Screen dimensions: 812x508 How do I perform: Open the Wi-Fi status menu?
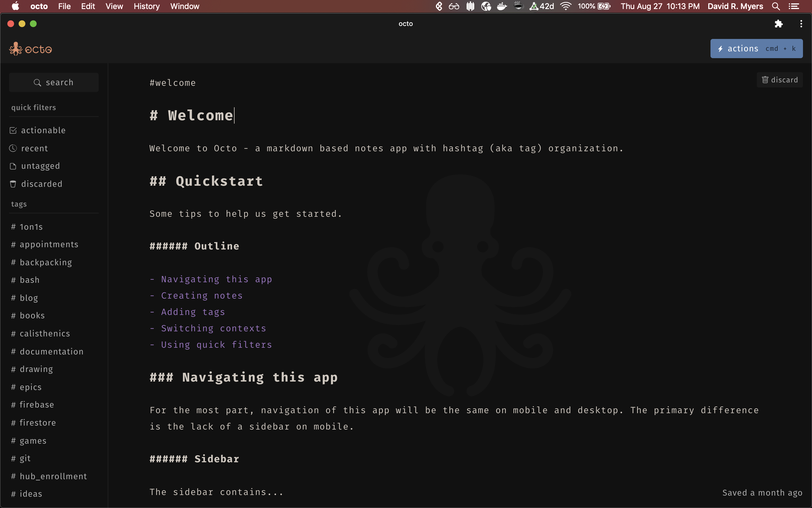(x=566, y=6)
